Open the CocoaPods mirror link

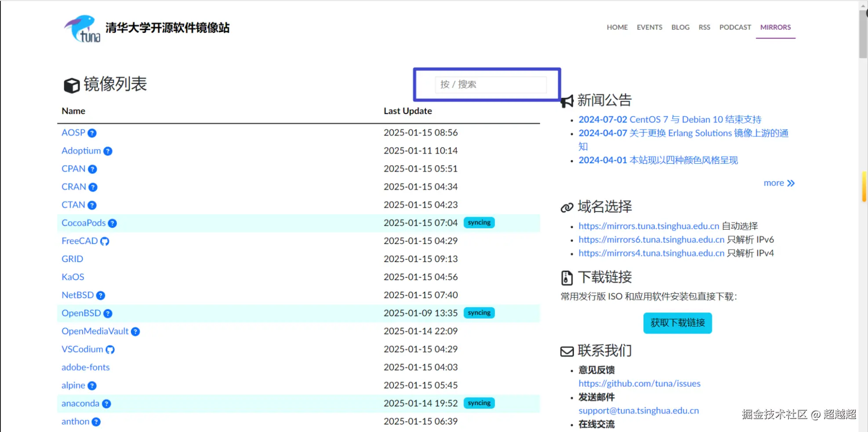point(84,223)
